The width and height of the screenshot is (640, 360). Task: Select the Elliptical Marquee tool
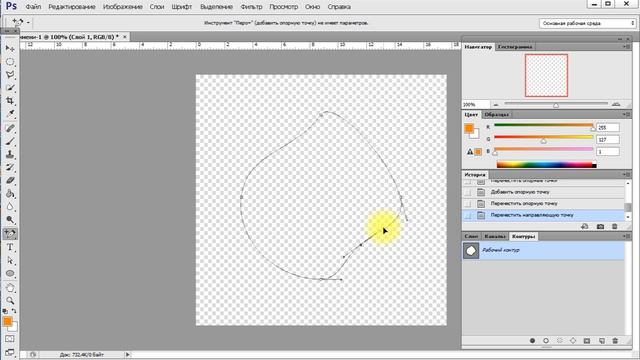point(10,62)
